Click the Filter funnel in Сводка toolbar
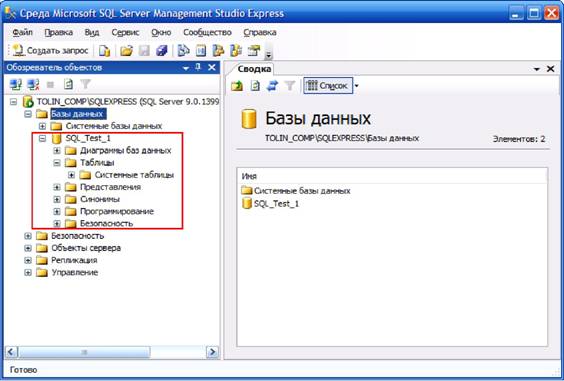The width and height of the screenshot is (564, 381). 290,86
